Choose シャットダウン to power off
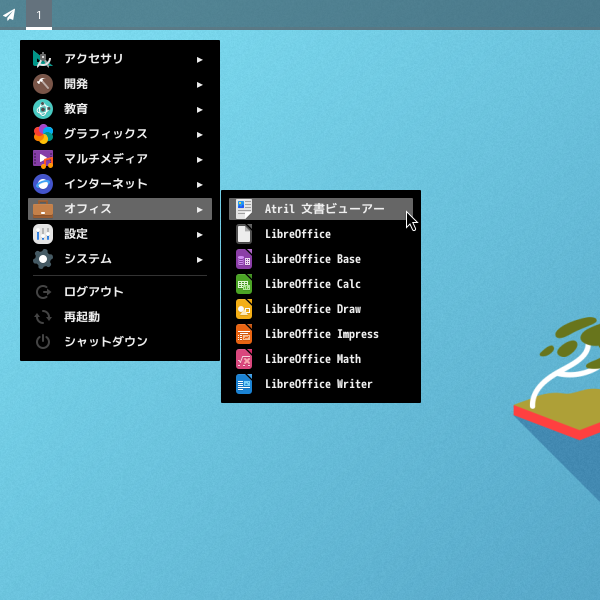The height and width of the screenshot is (600, 600). click(105, 342)
